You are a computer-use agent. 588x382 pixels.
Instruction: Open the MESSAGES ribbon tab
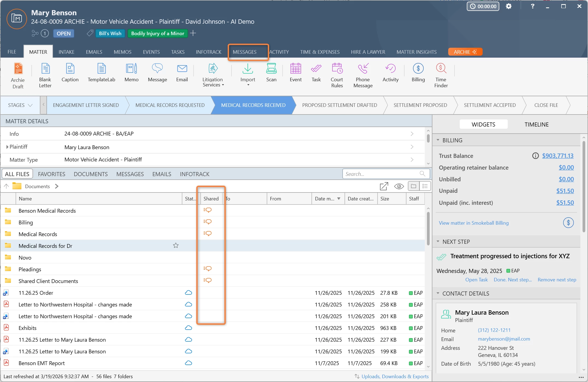pos(245,52)
